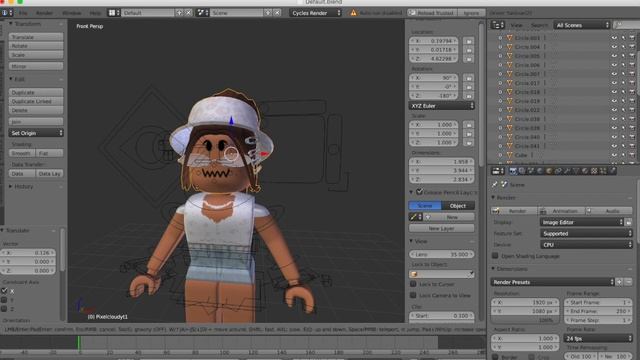Enable Lock Camera to View checkbox
This screenshot has height=360, width=640.
pos(413,295)
